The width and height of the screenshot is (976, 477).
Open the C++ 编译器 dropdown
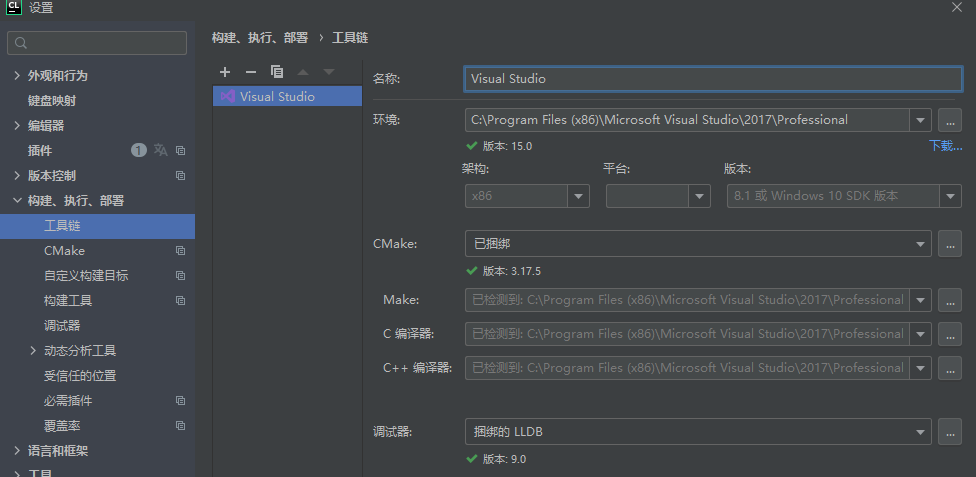click(920, 367)
